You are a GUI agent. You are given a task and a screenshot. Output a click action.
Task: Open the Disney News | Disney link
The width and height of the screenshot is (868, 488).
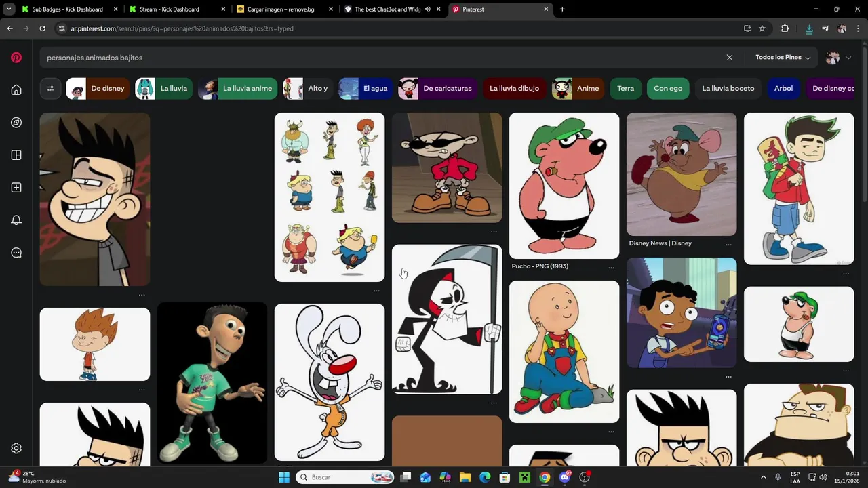click(660, 243)
